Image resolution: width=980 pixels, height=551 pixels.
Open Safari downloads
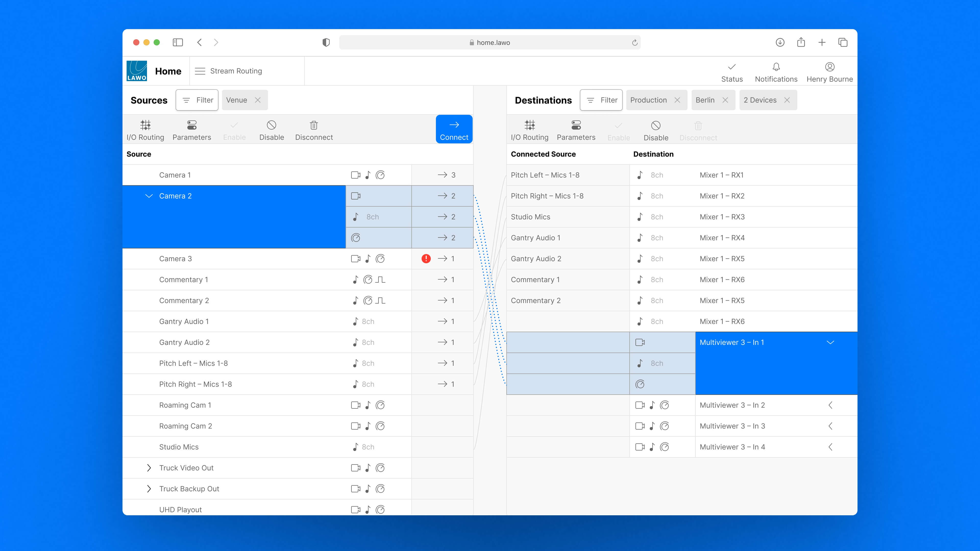(780, 42)
